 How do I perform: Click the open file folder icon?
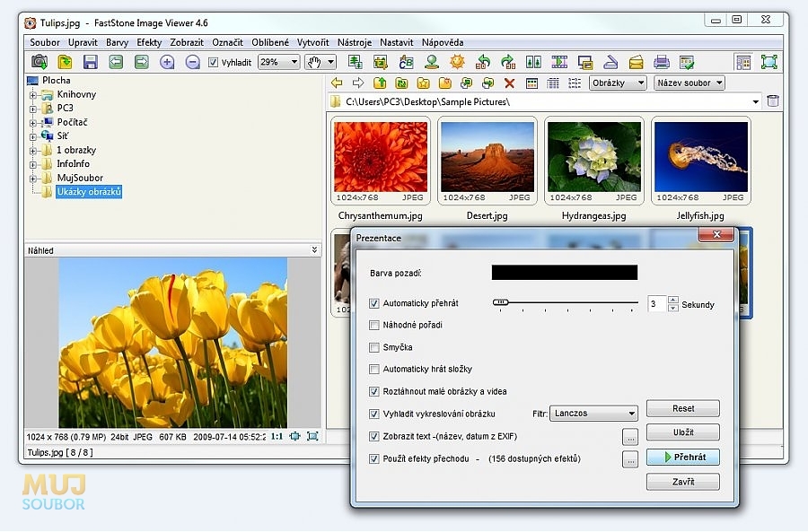click(65, 62)
